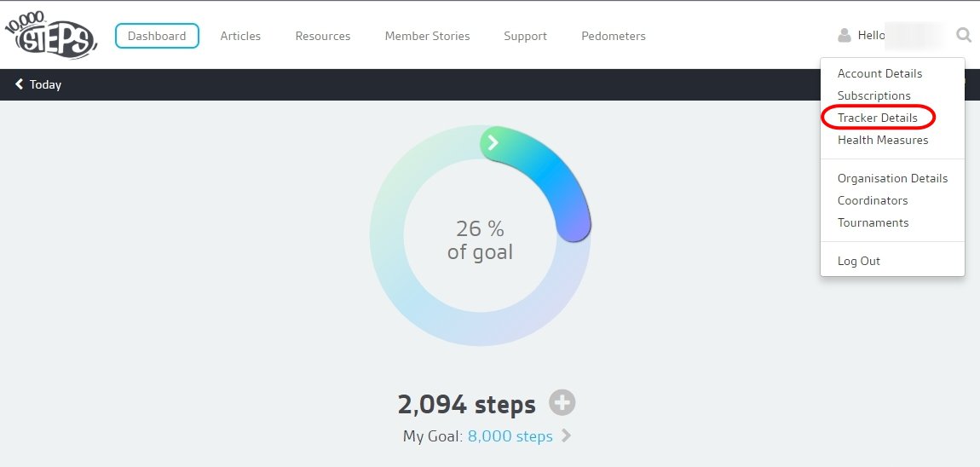Visit the Pedometers section
Screen dimensions: 980x467
pyautogui.click(x=614, y=37)
